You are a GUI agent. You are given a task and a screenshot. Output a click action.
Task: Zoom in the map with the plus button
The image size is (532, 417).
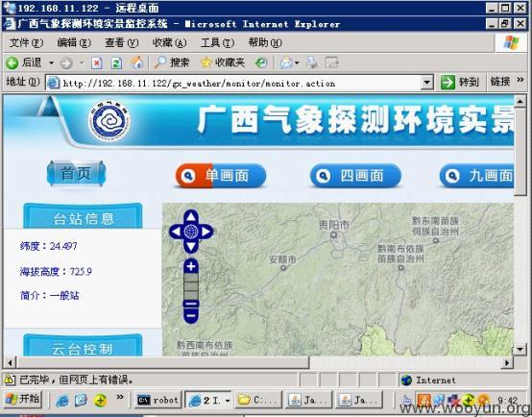(191, 266)
